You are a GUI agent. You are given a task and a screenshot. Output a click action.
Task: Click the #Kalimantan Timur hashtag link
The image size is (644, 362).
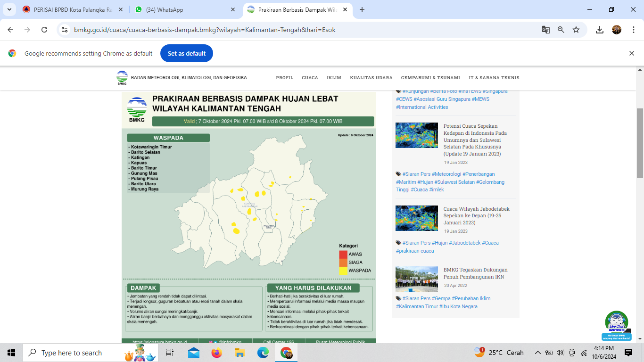pos(417,306)
